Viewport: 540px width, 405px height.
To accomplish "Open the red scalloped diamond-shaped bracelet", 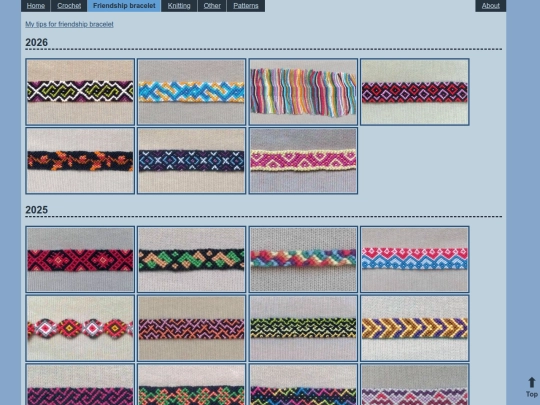I will pos(80,328).
